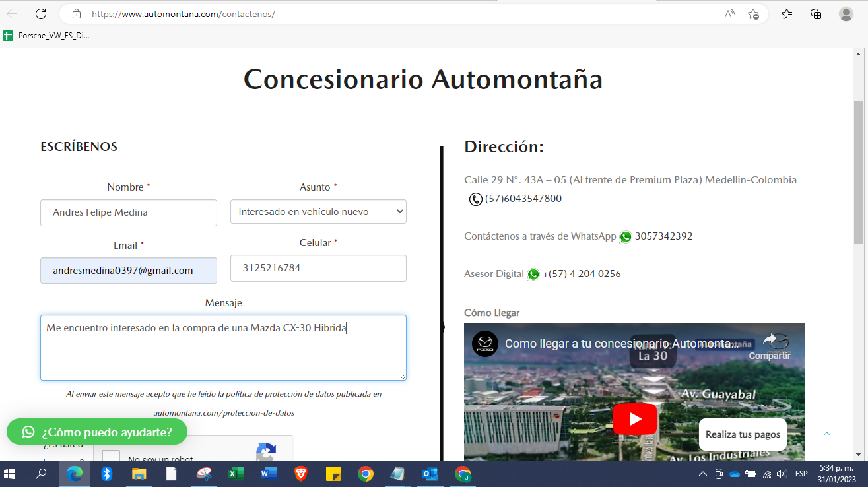Click the Calle 29 N°. 43A – 05 address text
Image resolution: width=868 pixels, height=487 pixels.
click(x=630, y=180)
